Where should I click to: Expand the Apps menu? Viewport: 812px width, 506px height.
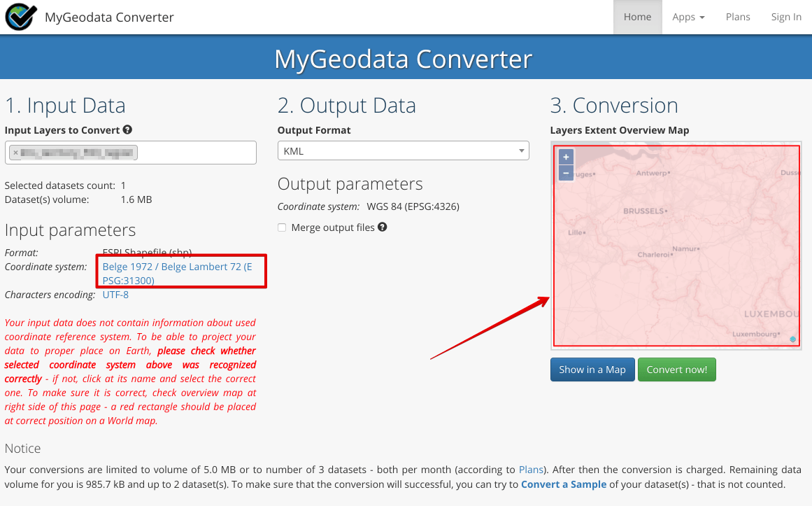point(688,17)
